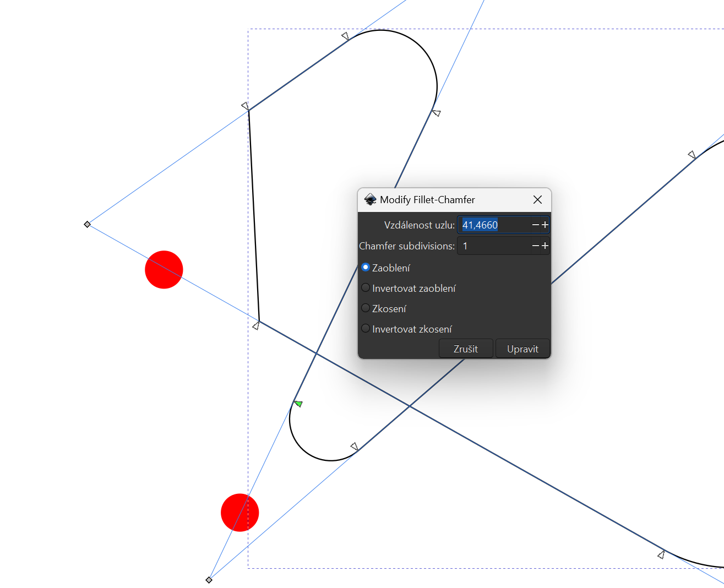Viewport: 724px width, 588px height.
Task: Click the green fillet knot triangle
Action: (298, 404)
